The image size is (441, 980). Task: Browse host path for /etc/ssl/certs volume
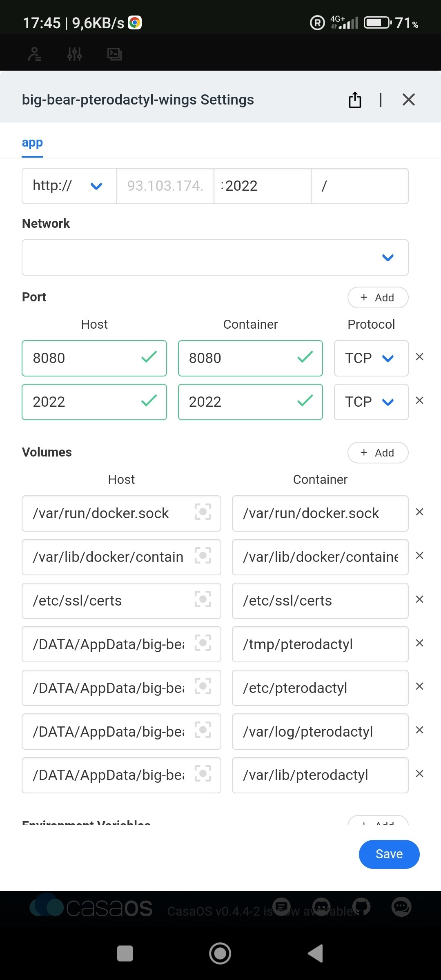(203, 599)
